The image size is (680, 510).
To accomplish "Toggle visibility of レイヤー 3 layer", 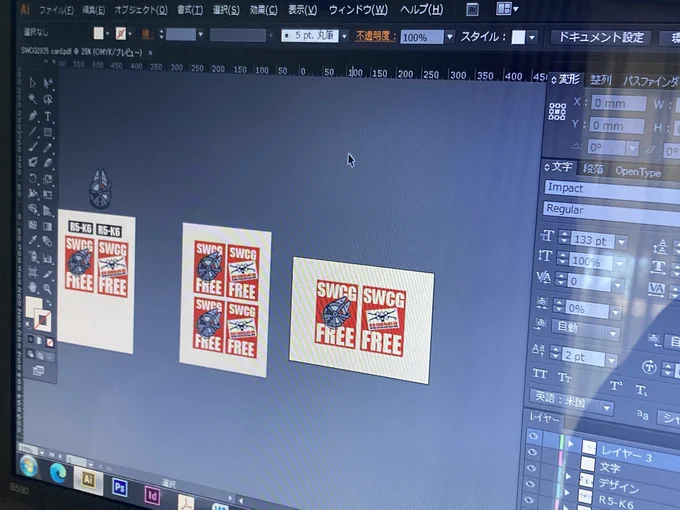I will (x=533, y=436).
